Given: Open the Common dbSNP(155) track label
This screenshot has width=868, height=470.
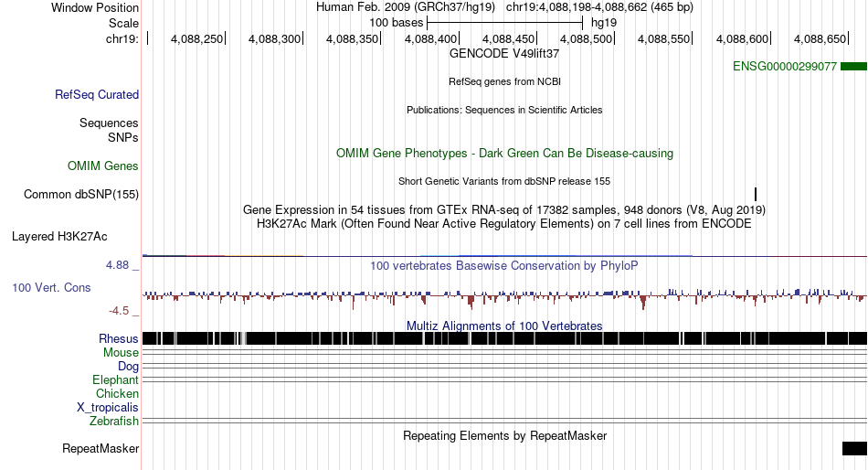Looking at the screenshot, I should pyautogui.click(x=81, y=195).
